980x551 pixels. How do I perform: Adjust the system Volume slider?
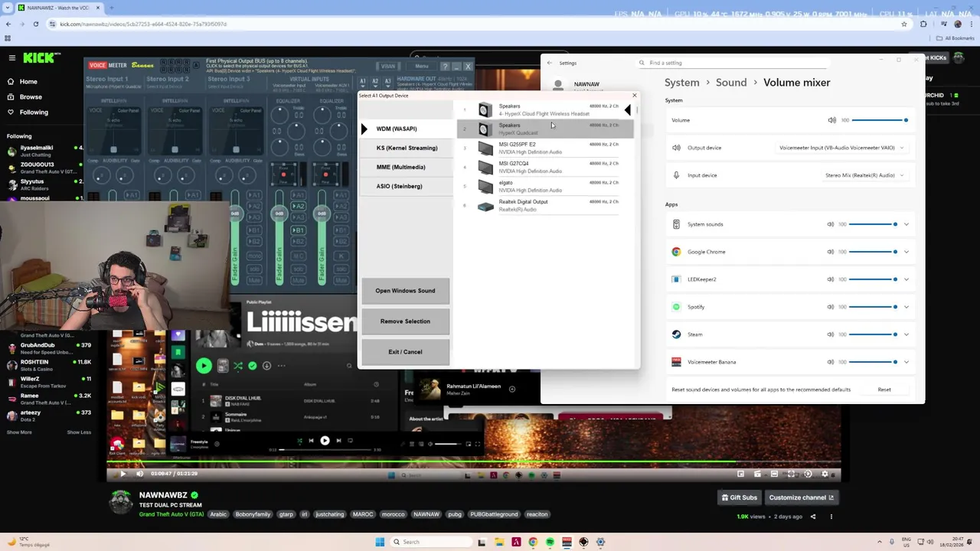tap(880, 120)
